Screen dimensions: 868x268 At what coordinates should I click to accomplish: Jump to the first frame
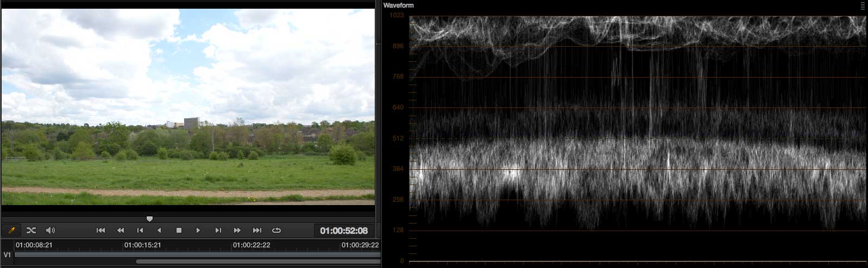coord(100,231)
